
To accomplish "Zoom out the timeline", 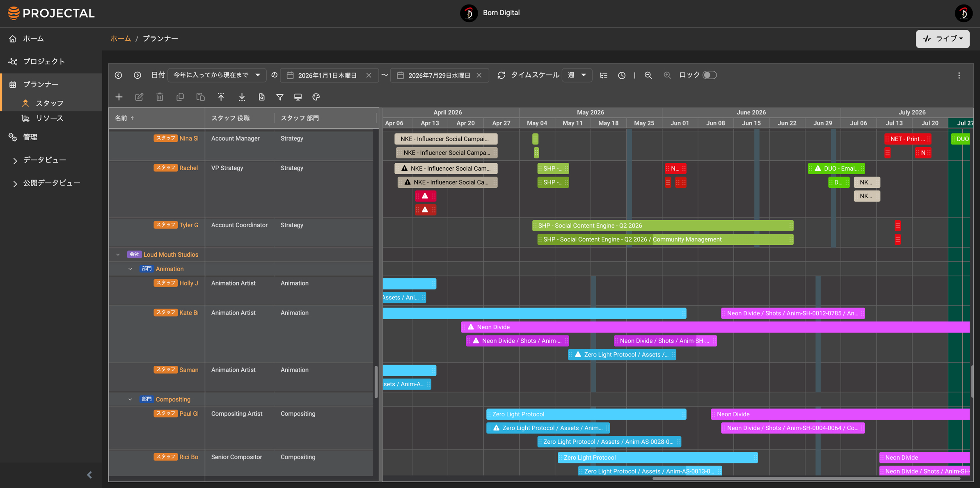I will pos(648,75).
